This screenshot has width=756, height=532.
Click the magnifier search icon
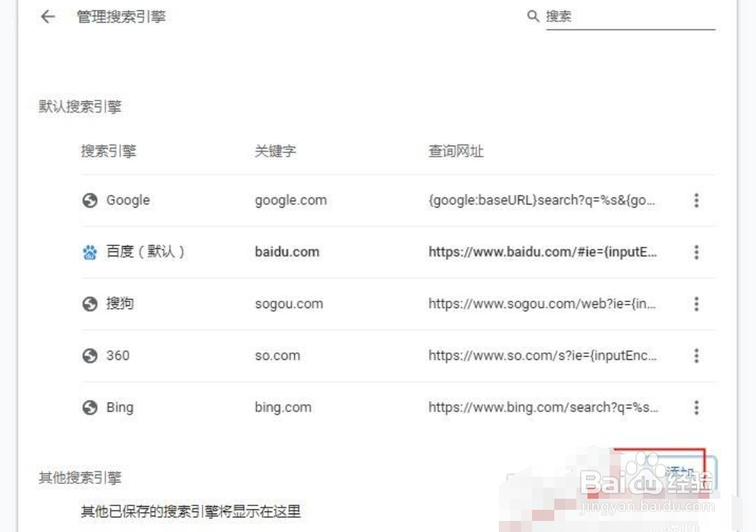coord(533,16)
